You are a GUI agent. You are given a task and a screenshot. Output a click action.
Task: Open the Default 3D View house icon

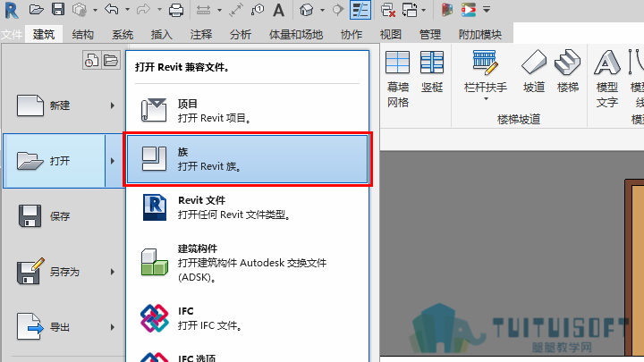[x=307, y=10]
